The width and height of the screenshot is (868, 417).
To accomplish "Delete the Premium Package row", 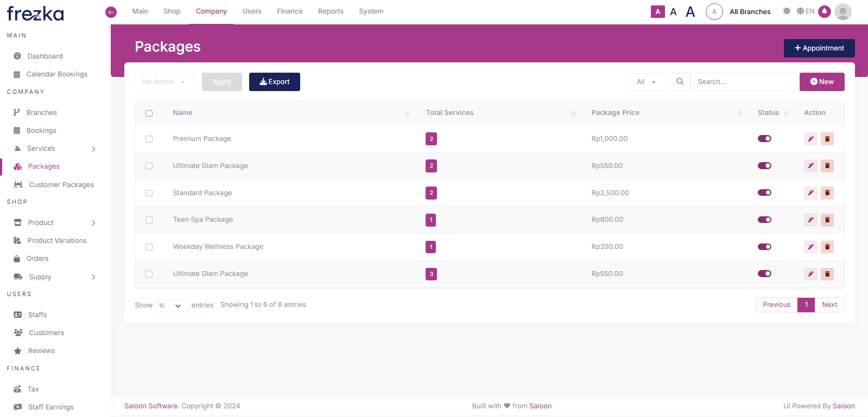I will tap(827, 139).
